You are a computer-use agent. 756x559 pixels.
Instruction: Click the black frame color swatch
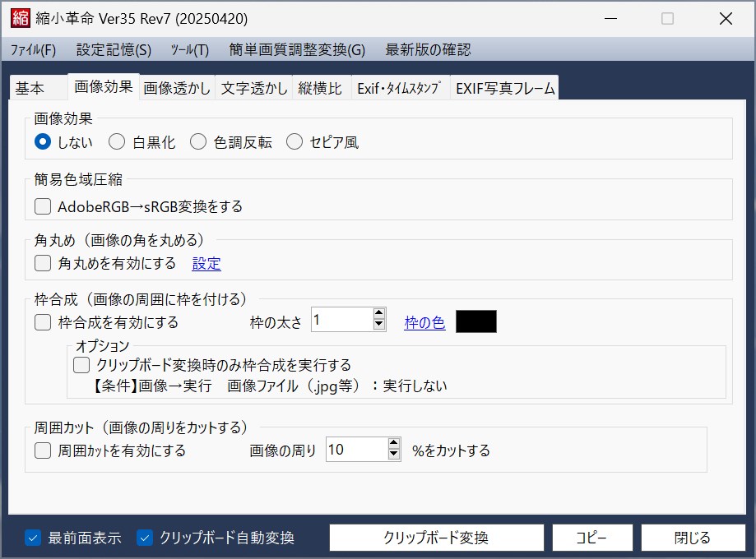pyautogui.click(x=475, y=321)
